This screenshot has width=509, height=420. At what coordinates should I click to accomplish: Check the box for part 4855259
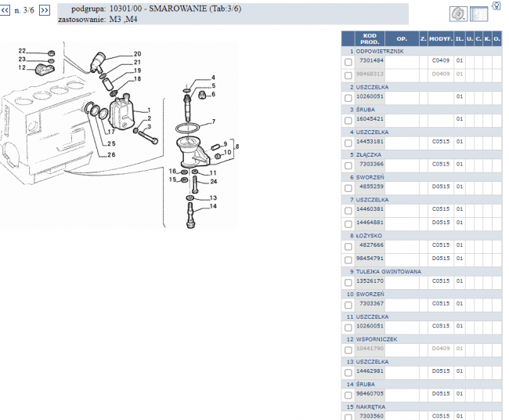[348, 188]
